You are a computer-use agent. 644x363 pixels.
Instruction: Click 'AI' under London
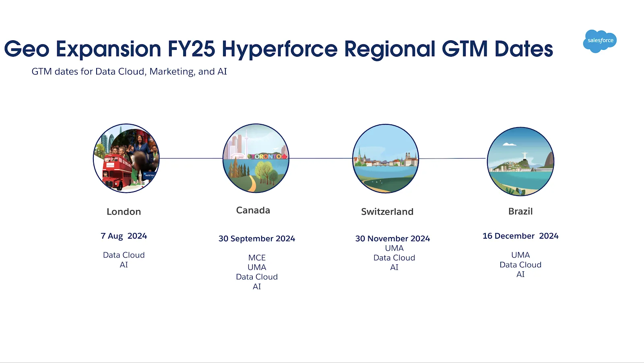pos(124,265)
